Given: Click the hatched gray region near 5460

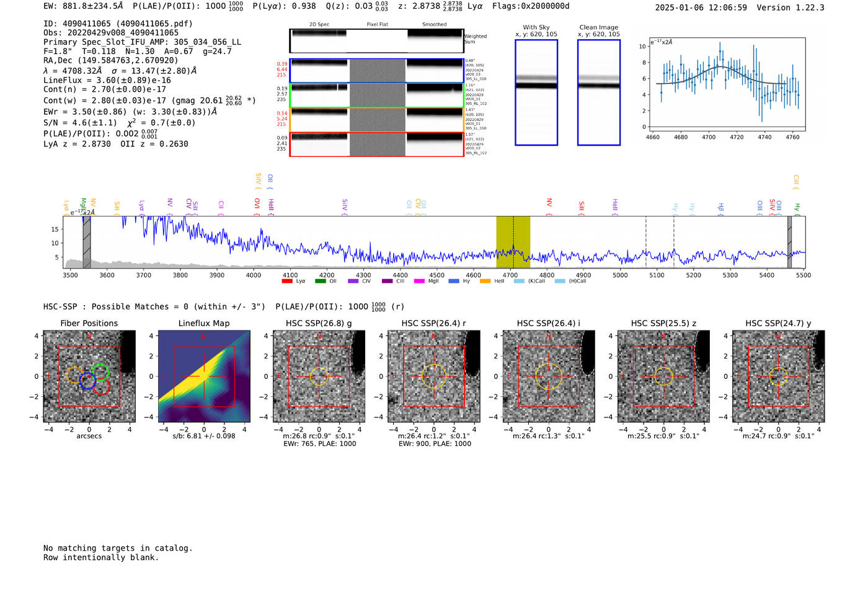Looking at the screenshot, I should pos(789,242).
